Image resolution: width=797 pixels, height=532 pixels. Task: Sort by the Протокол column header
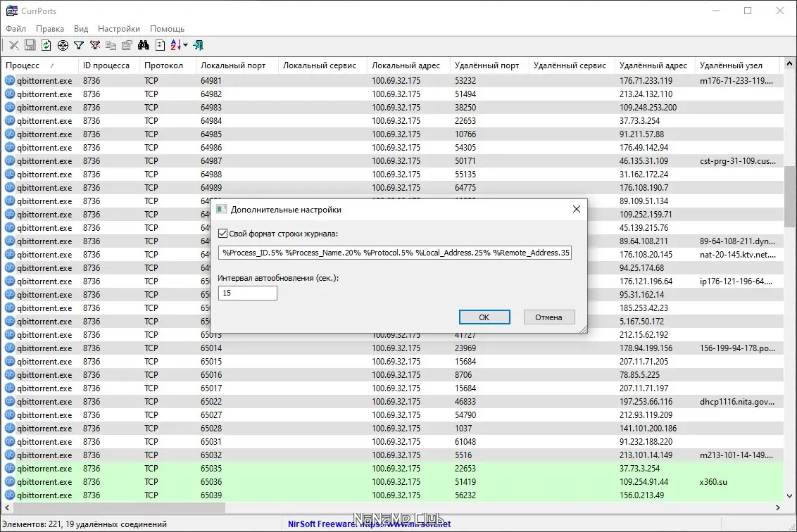(168, 65)
